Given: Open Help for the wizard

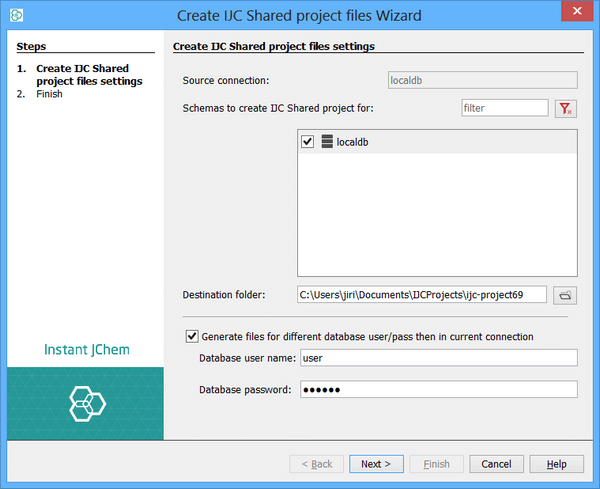Looking at the screenshot, I should 556,464.
